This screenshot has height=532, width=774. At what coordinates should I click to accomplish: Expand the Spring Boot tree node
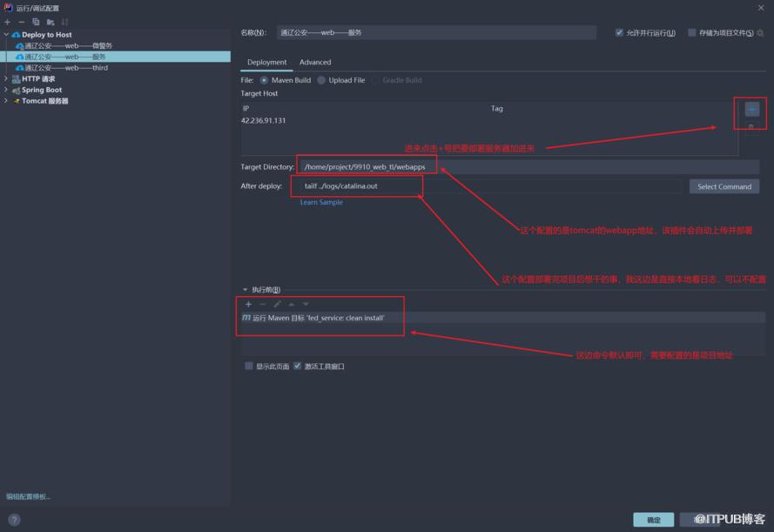6,90
